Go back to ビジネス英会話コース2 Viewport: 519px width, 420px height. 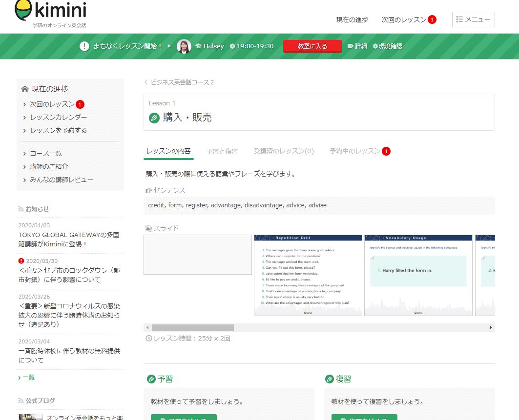pos(182,82)
